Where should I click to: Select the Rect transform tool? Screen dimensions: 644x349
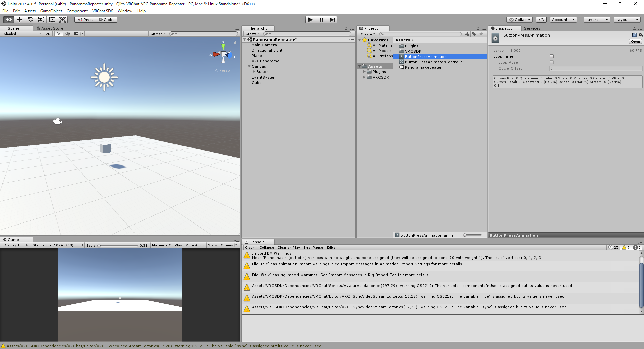coord(52,19)
